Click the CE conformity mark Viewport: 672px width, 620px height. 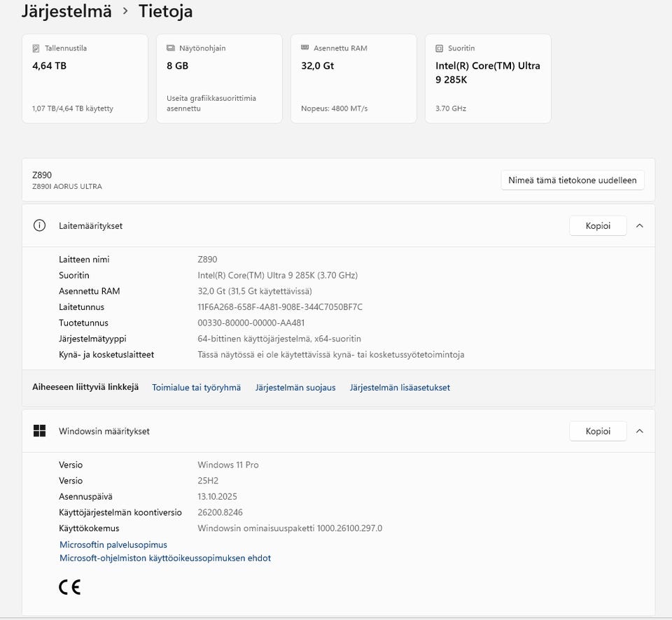69,587
